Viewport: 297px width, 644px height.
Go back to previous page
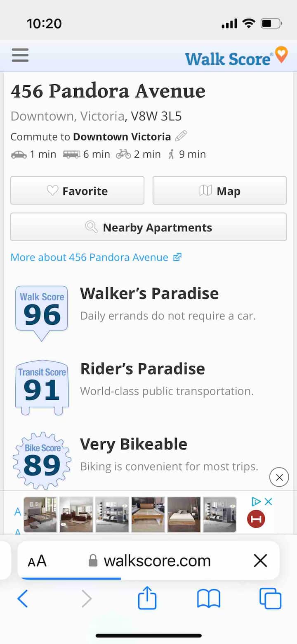click(x=23, y=599)
